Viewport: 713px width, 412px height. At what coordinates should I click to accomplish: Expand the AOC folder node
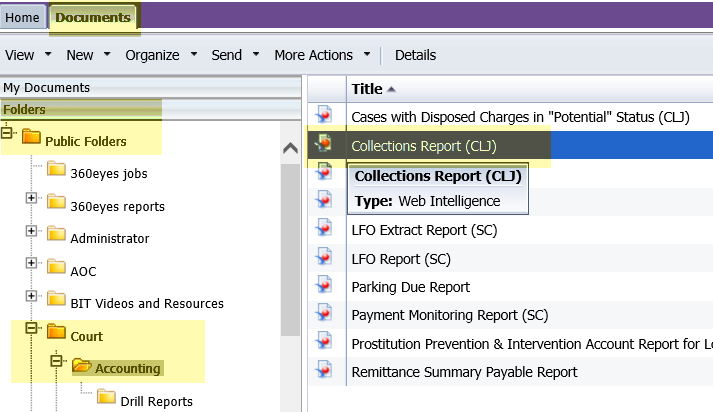[31, 263]
